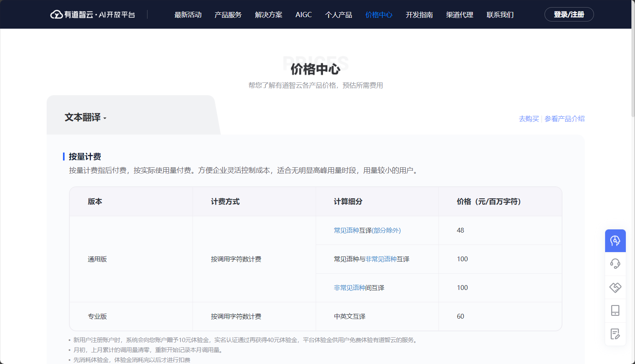Open the 渠道代理 menu item
Viewport: 635px width, 364px height.
(460, 15)
